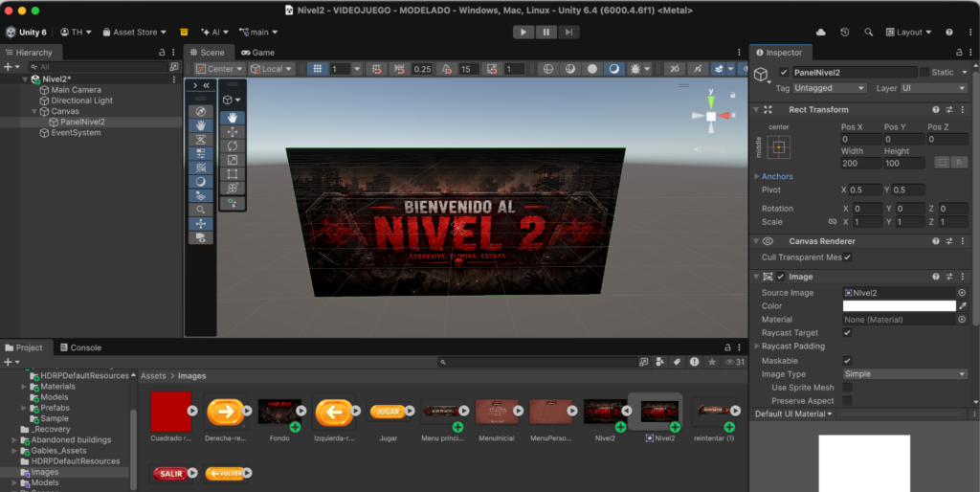The image size is (980, 492).
Task: Switch to the Console tab
Action: 80,347
